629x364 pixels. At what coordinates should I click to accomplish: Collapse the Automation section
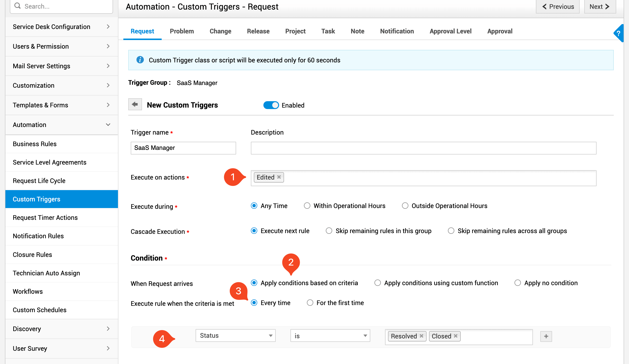coord(61,125)
